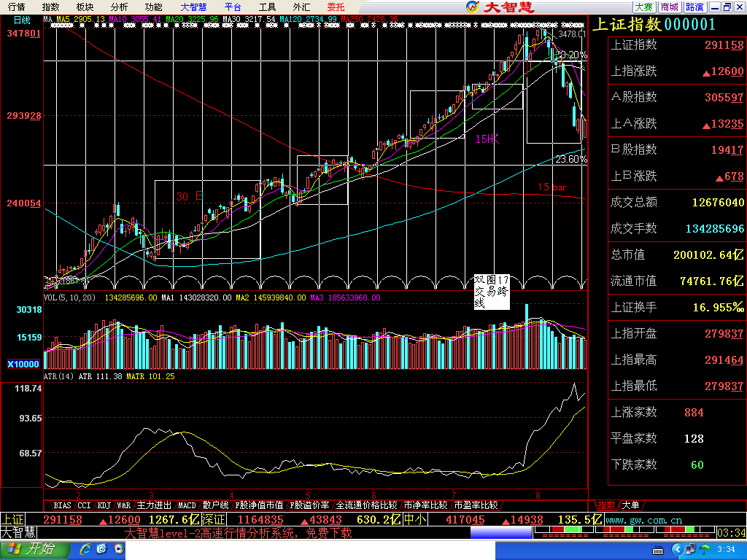Click the 深证 label in status bar
The image size is (747, 560).
214,519
